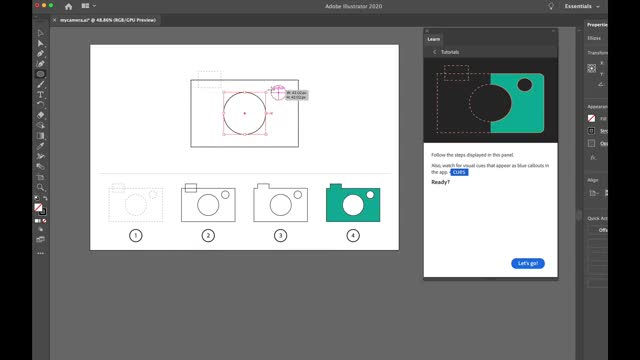
Task: Click the Offset Path quick action
Action: click(x=602, y=230)
